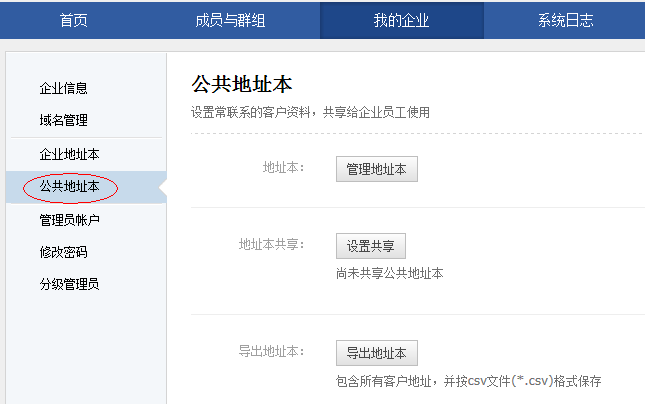Screen dimensions: 645x404
Task: Open the 首页 tab
Action: pyautogui.click(x=73, y=20)
